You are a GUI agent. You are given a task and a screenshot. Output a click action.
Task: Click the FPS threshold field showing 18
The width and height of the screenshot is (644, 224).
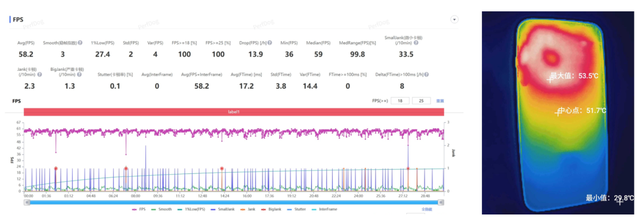[400, 101]
